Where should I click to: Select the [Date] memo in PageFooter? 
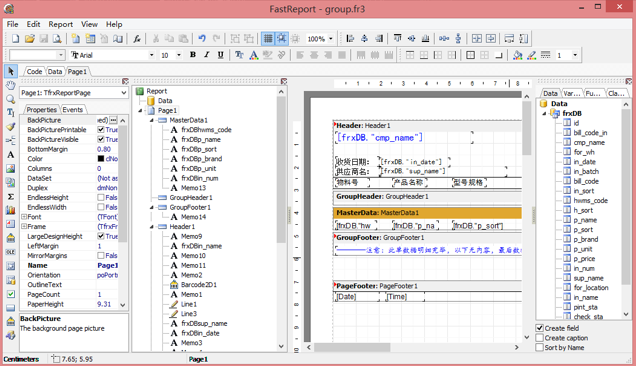tap(357, 297)
